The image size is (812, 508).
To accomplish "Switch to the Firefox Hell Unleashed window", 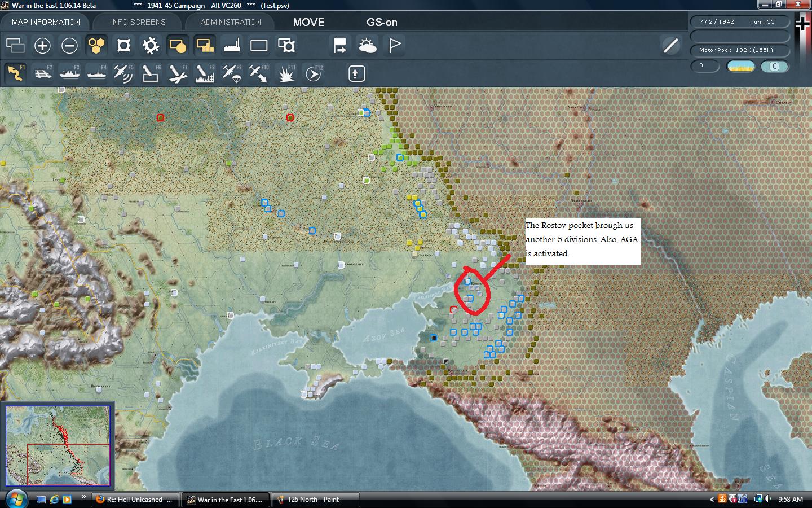I will click(135, 500).
